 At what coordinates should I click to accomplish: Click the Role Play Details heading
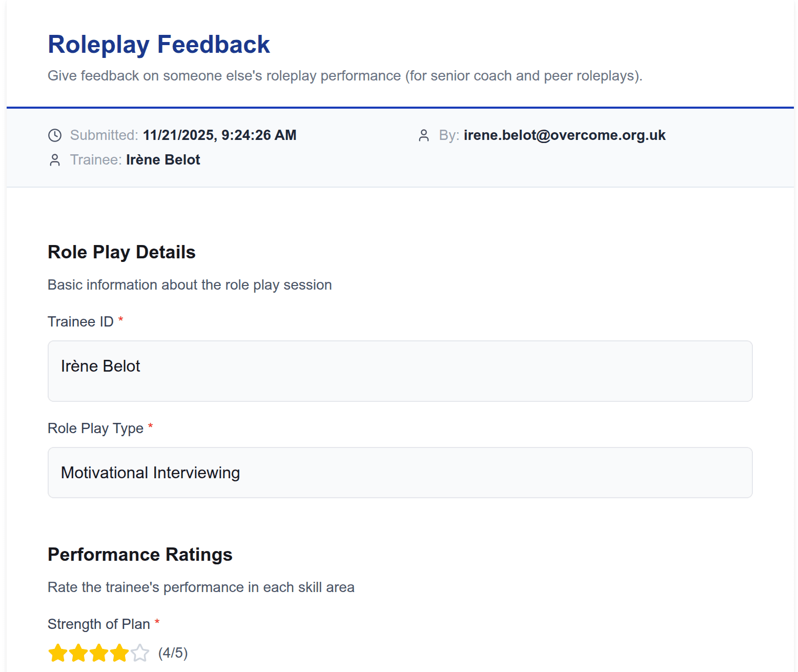(121, 252)
